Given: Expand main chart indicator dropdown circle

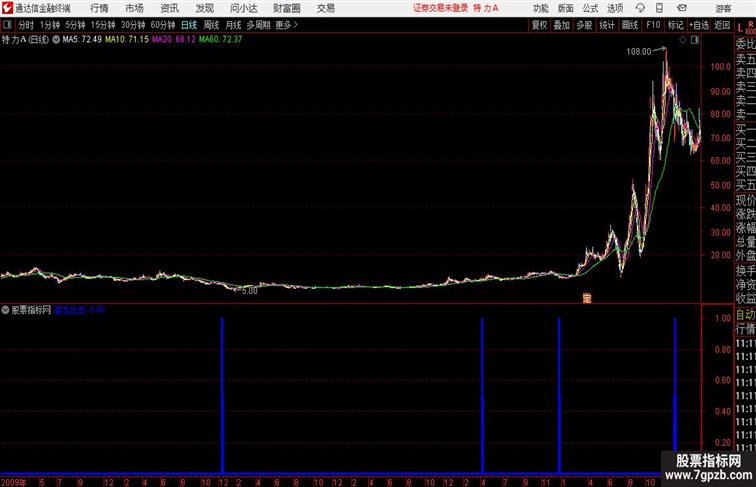Looking at the screenshot, I should [56, 40].
